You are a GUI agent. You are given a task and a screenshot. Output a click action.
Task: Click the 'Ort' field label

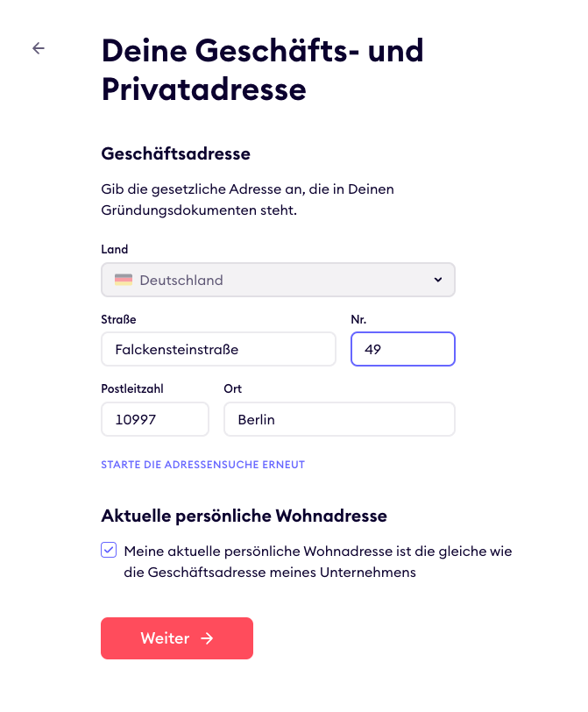pos(233,388)
